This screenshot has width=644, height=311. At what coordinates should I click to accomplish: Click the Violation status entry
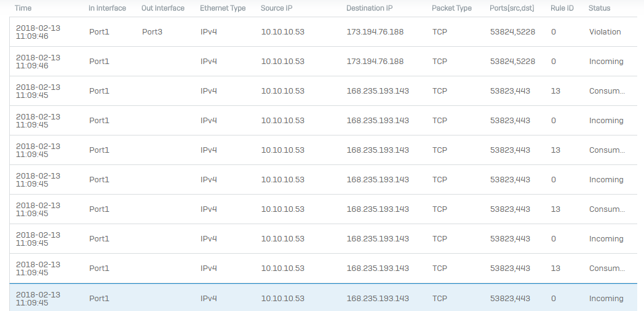(x=605, y=31)
